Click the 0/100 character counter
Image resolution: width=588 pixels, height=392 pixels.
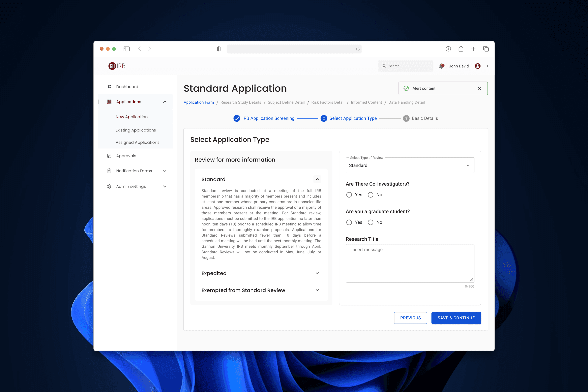pos(469,287)
